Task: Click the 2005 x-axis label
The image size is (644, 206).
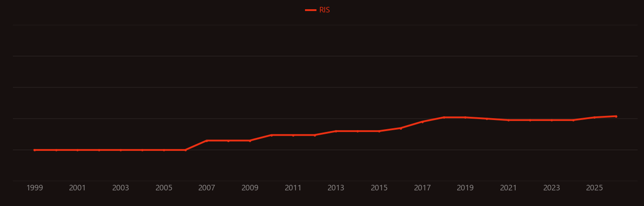Action: (164, 188)
